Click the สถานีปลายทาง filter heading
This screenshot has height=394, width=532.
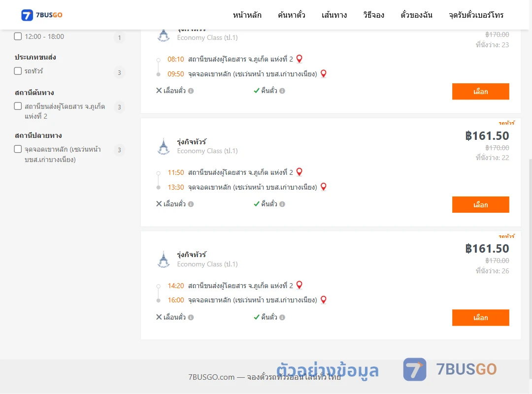[38, 135]
